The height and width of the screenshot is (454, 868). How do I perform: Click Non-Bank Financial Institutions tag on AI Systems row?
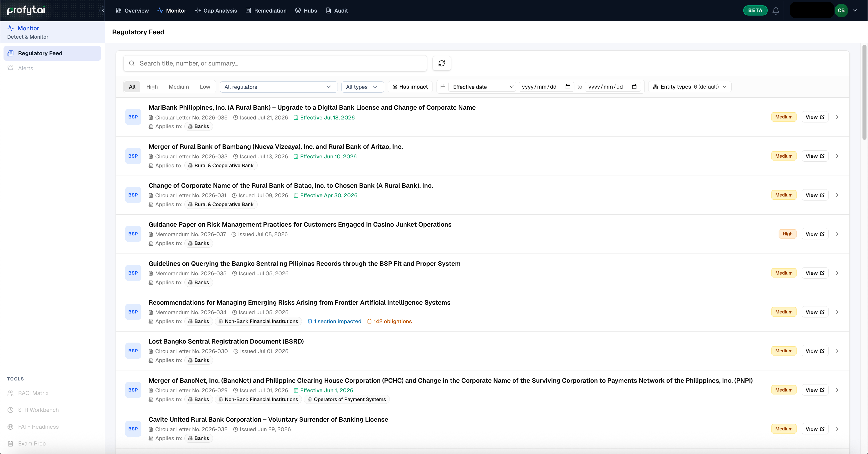point(258,321)
